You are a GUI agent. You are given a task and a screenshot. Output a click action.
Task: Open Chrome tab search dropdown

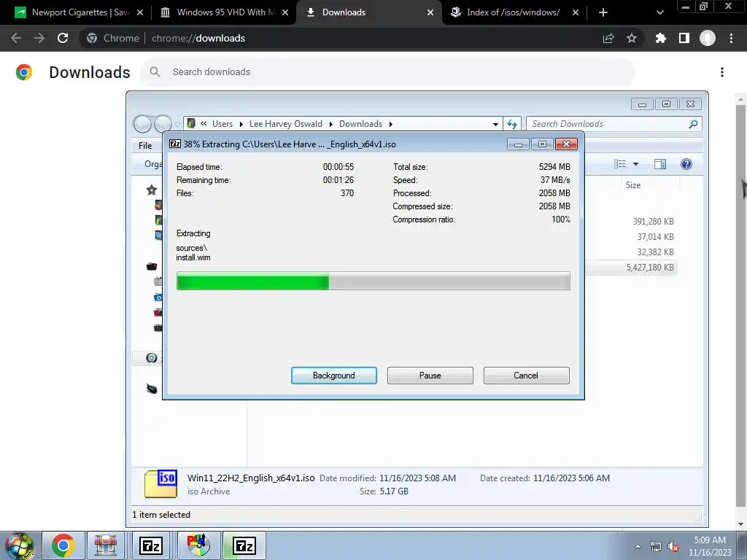(659, 12)
